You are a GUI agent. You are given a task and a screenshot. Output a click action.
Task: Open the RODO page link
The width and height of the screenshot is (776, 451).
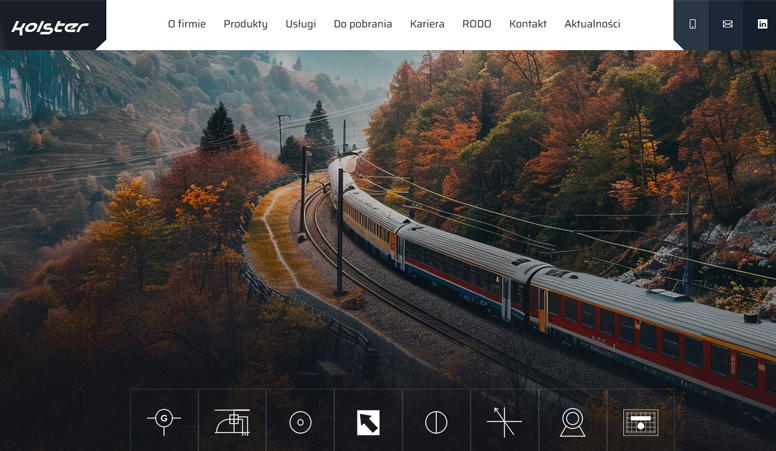click(x=476, y=24)
